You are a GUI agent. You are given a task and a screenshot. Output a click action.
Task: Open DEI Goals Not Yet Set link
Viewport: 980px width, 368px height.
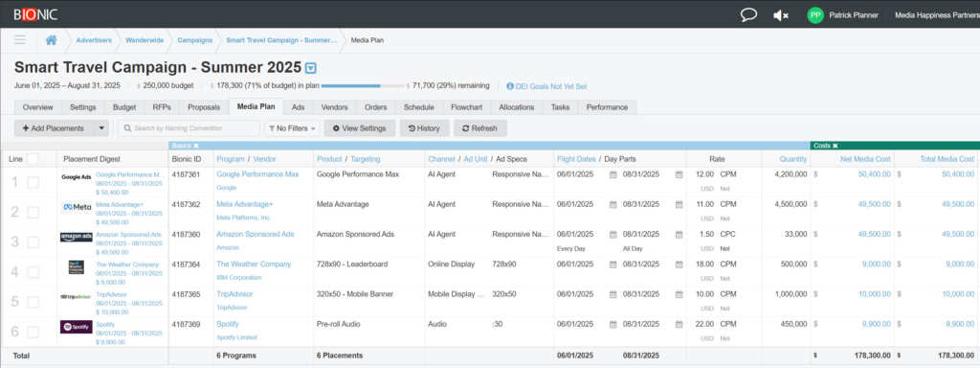[551, 86]
